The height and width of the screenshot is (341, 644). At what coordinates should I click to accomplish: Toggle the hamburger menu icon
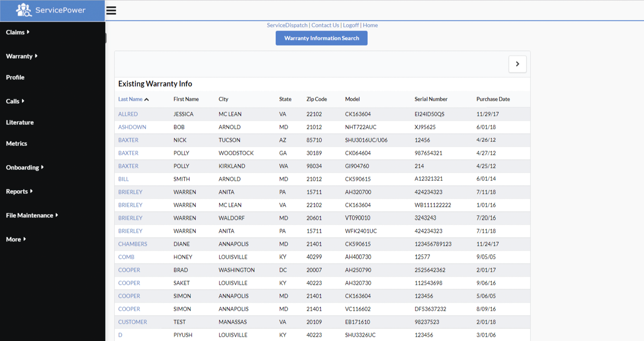111,10
